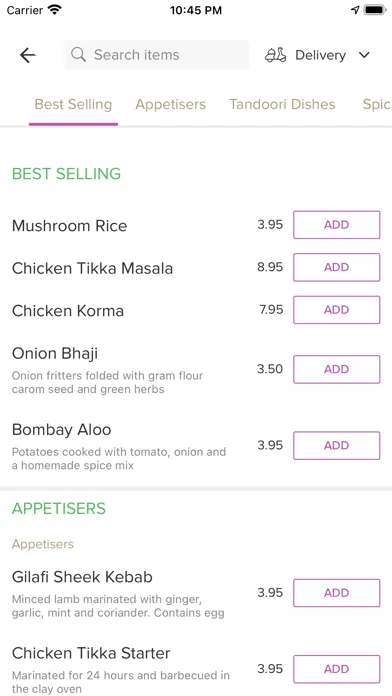Open the Best Selling tab
Viewport: 392px width, 696px height.
click(73, 104)
